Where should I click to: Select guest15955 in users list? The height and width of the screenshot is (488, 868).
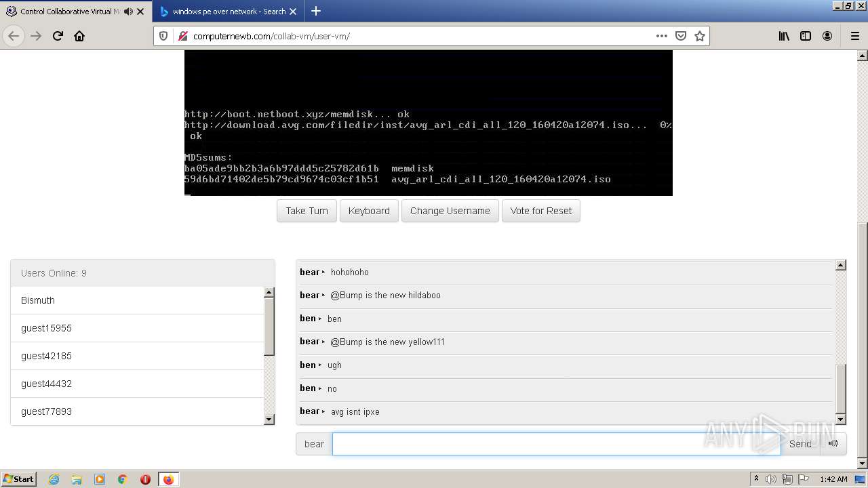click(x=137, y=328)
